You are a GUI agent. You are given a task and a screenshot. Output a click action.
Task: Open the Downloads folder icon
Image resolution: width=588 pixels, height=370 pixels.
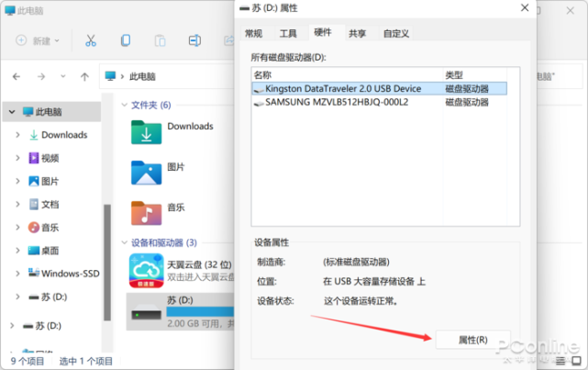(x=146, y=132)
